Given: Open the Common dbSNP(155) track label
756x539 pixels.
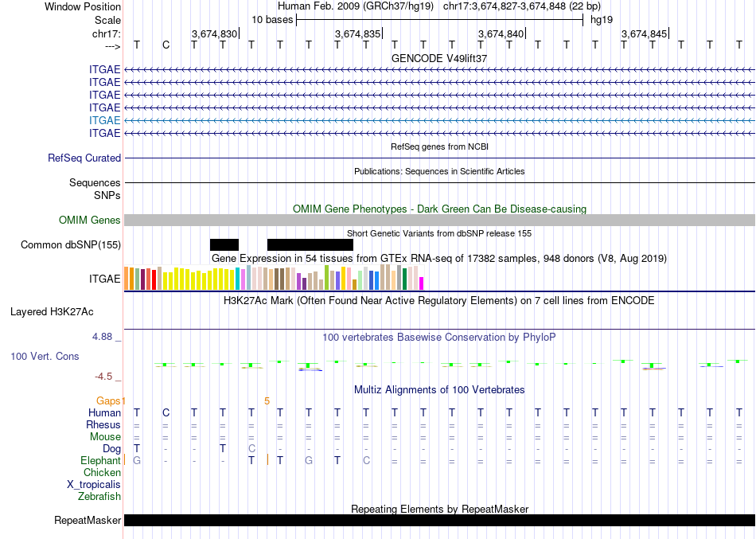Looking at the screenshot, I should click(x=70, y=245).
